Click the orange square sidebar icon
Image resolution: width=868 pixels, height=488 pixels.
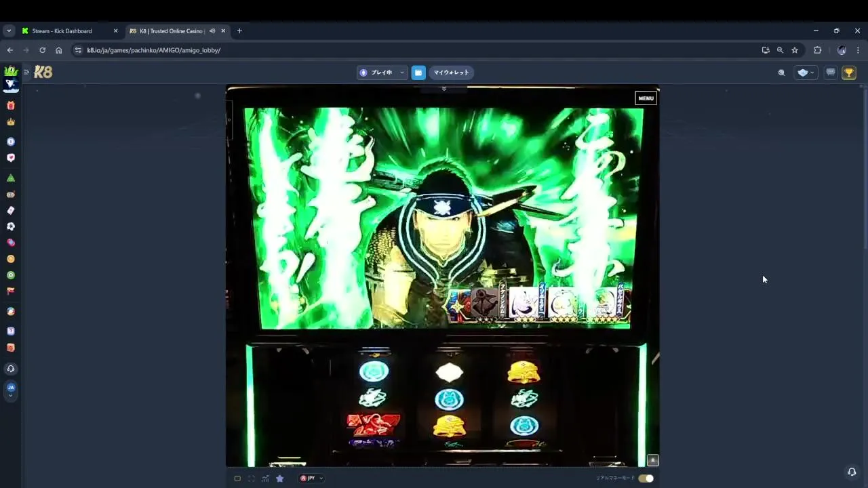click(10, 348)
